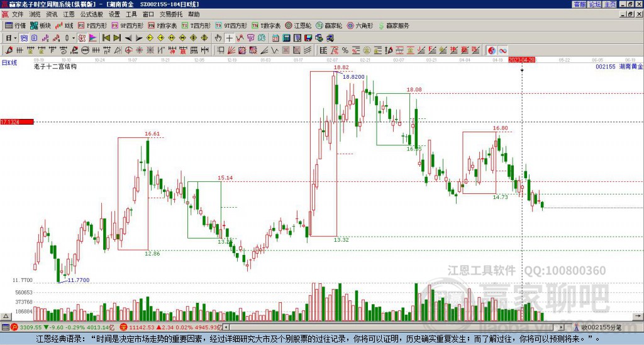
Task: Open the 赢家轮 wheel tool
Action: click(x=329, y=25)
